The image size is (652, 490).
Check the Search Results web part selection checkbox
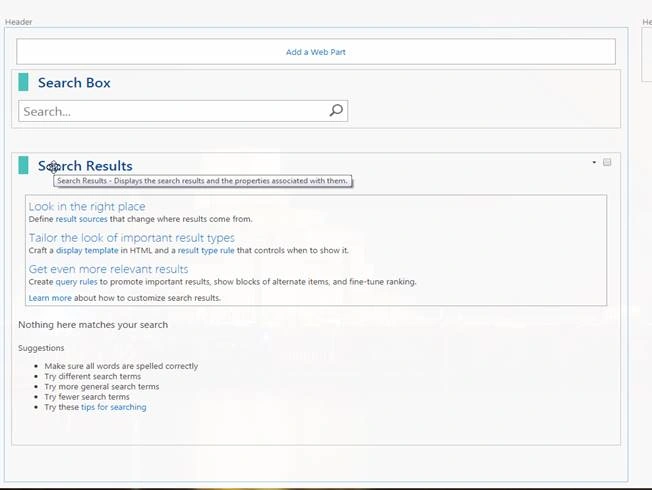point(607,162)
